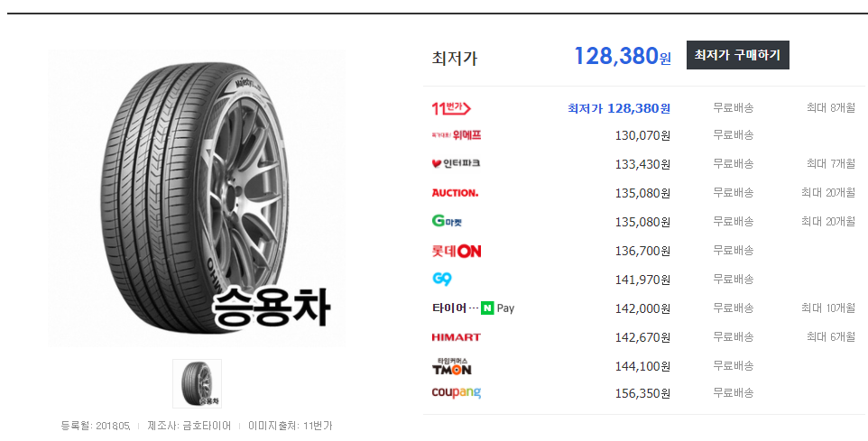868x441 pixels.
Task: Open the coupang store logo
Action: click(x=457, y=392)
